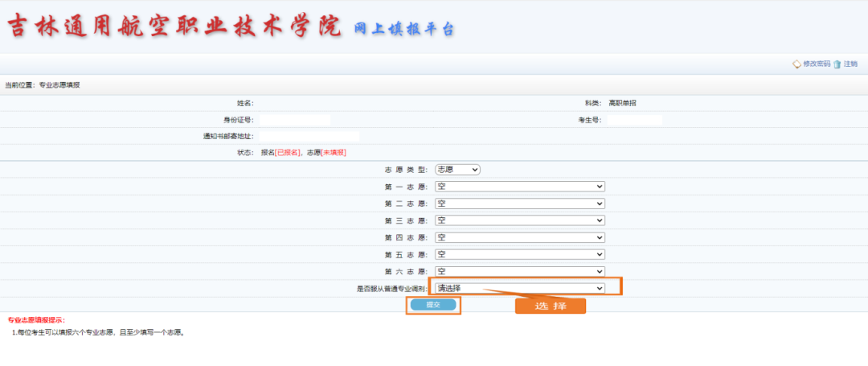This screenshot has height=366, width=868.
Task: Open the 第五志愿 combo box
Action: coord(519,254)
